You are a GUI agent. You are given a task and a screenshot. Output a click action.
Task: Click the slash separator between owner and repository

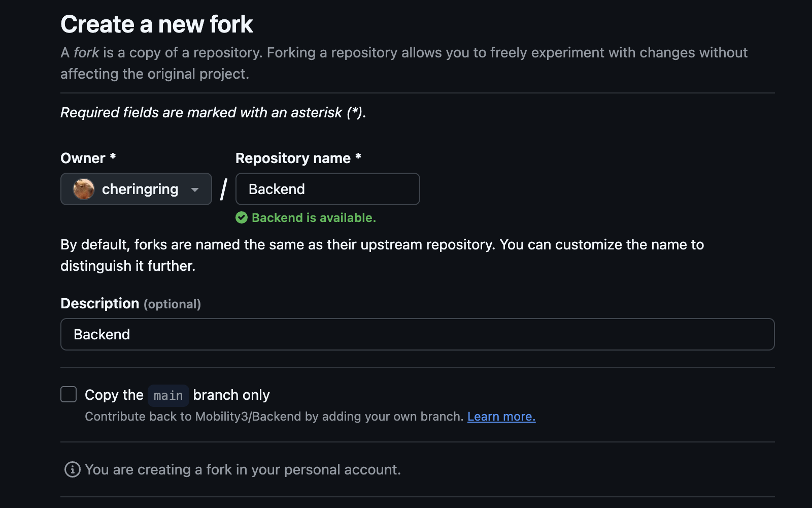(224, 189)
